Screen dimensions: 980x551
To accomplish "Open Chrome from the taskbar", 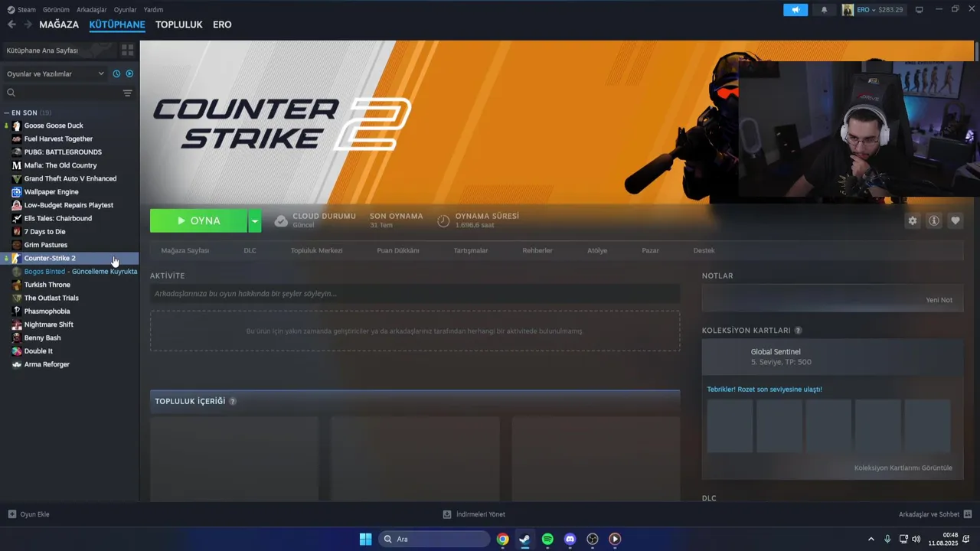I will 502,539.
